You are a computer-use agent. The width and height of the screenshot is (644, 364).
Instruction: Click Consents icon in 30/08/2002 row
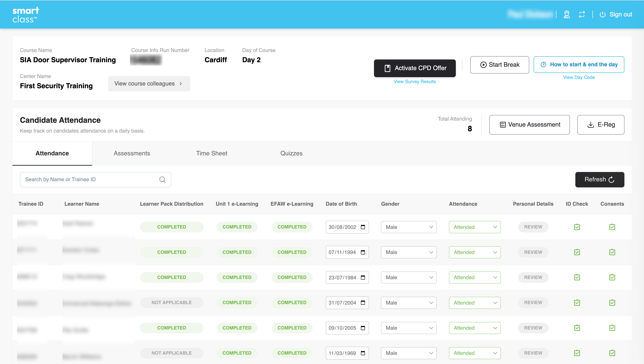[612, 227]
